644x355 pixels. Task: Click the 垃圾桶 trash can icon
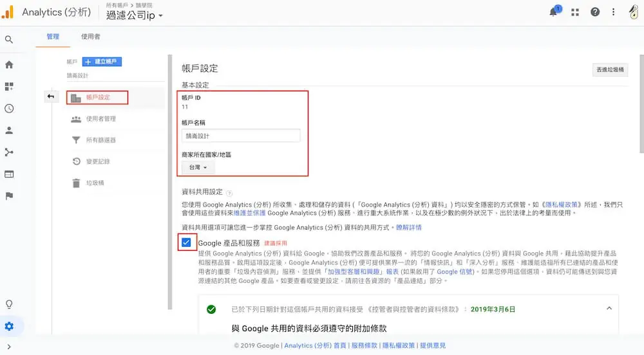click(x=77, y=183)
